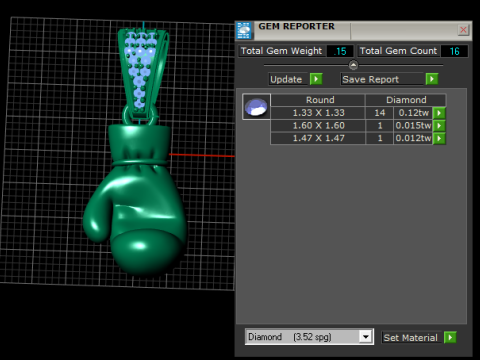The height and width of the screenshot is (360, 480).
Task: Click the Total Gem Count label
Action: tap(398, 51)
